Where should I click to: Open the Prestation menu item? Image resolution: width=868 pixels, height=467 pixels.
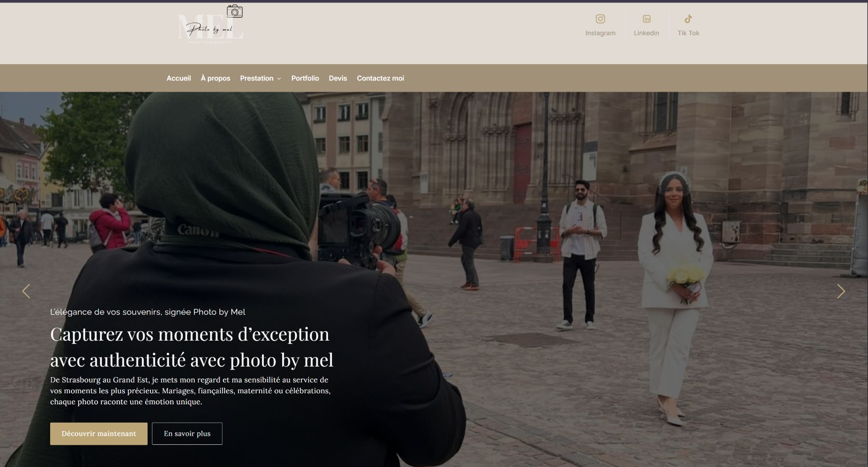(x=257, y=78)
